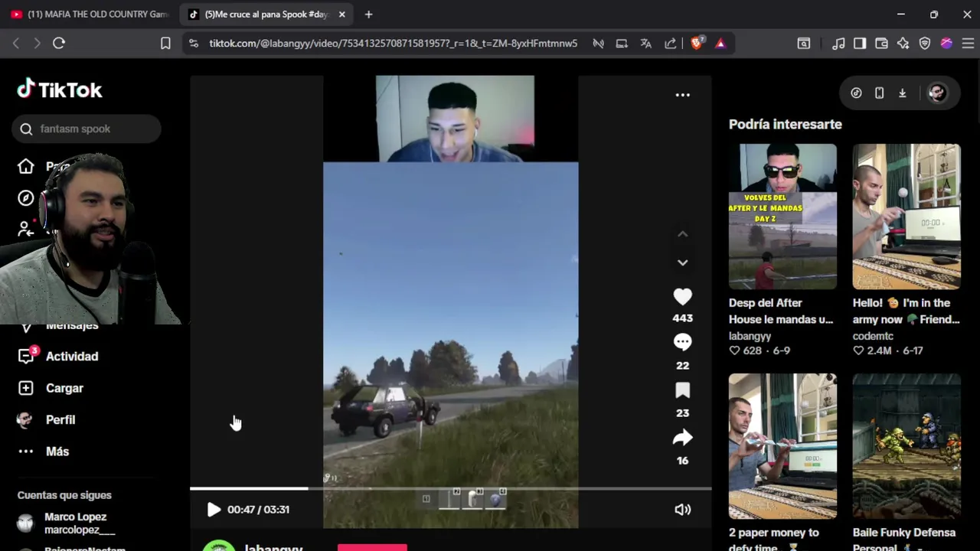Open media playlist music note icon
Screen dimensions: 980x551
(838, 44)
